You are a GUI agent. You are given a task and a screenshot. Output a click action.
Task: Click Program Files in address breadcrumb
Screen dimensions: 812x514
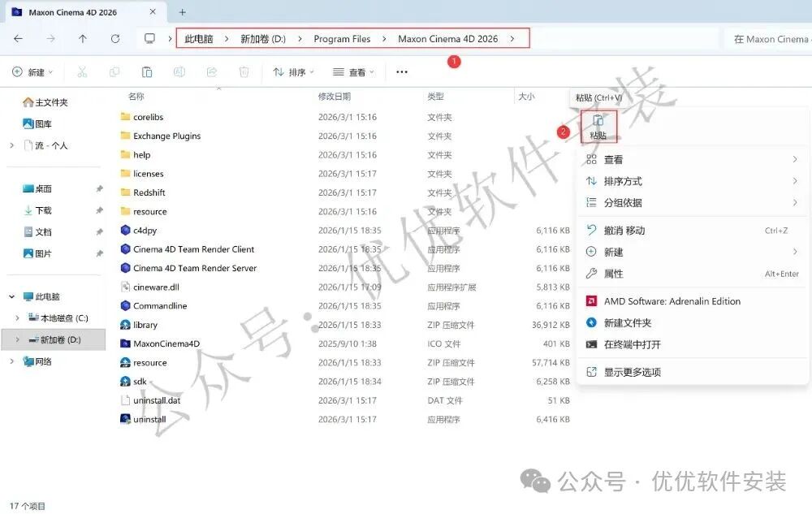point(342,39)
